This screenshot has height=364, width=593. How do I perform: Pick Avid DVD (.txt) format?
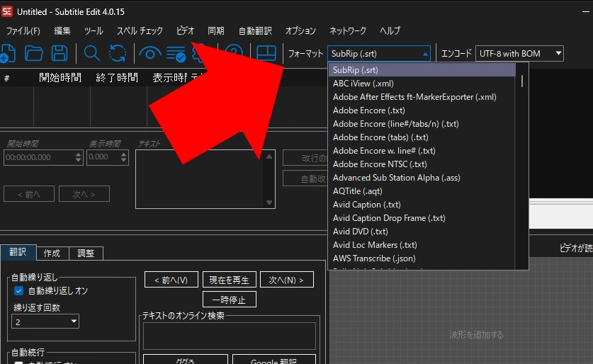[x=422, y=232]
